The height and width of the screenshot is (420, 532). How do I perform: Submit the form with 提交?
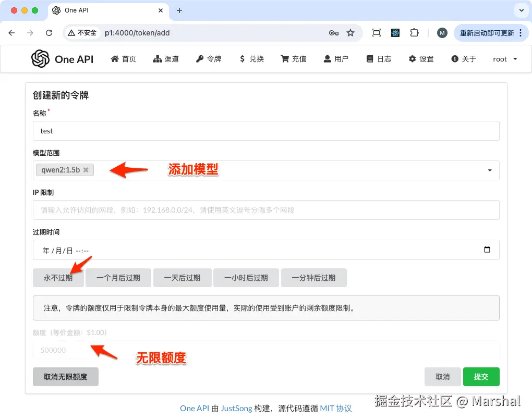(x=481, y=377)
